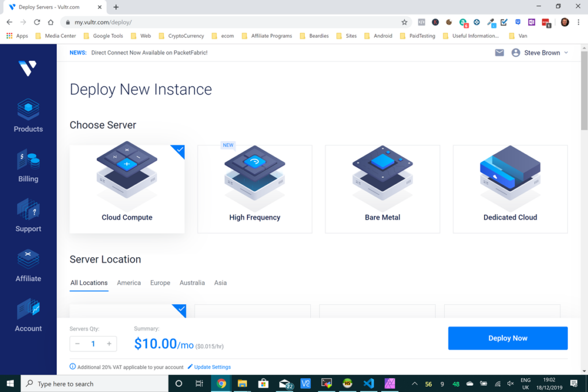Switch to the Europe locations tab
Image resolution: width=588 pixels, height=392 pixels.
[160, 283]
